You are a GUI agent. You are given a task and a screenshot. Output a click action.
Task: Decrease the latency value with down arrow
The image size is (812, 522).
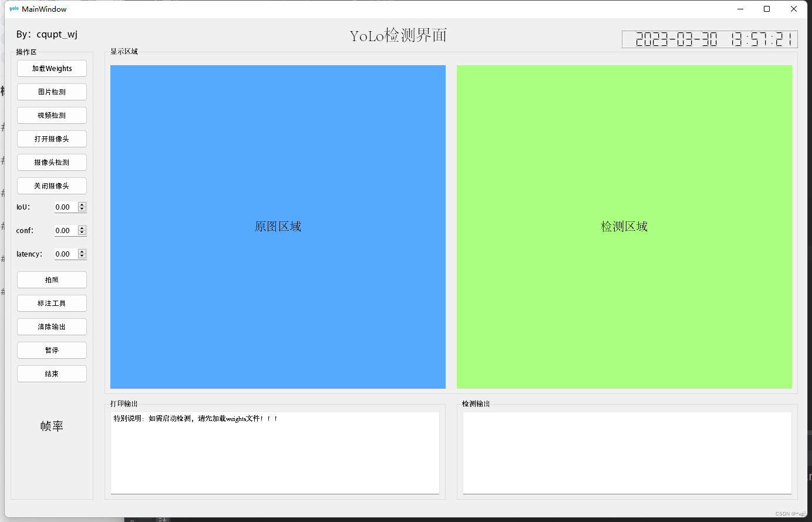coord(82,256)
